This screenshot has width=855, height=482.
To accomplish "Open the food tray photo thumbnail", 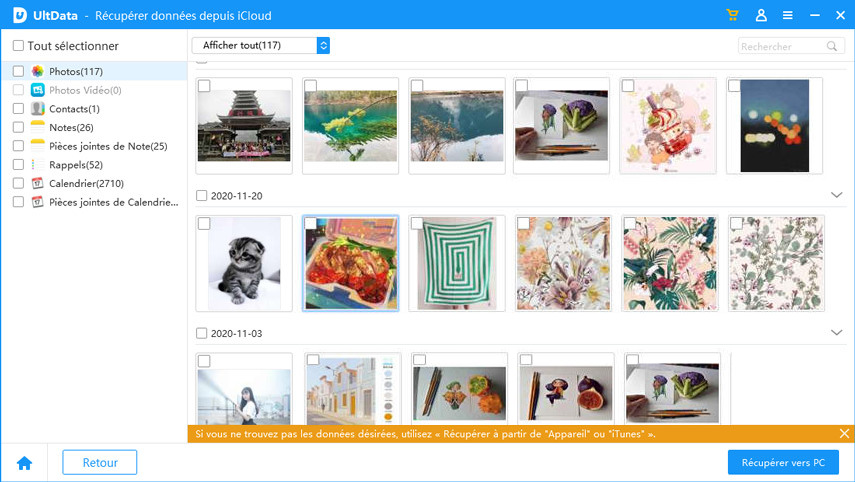I will pyautogui.click(x=351, y=263).
